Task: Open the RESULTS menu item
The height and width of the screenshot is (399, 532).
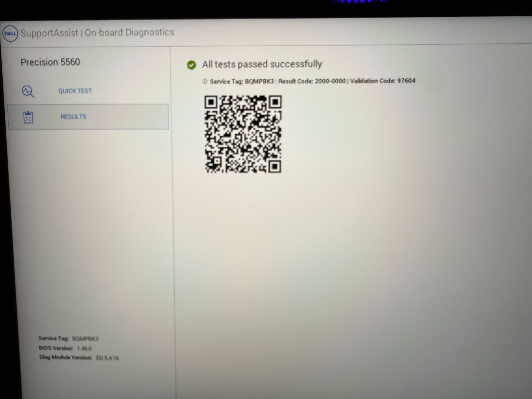Action: click(x=88, y=117)
